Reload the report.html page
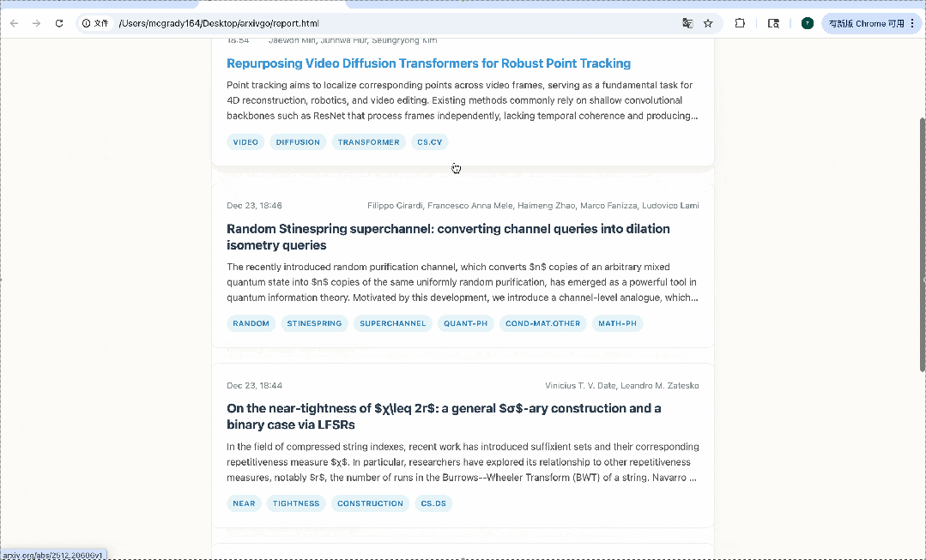926x560 pixels. 59,23
